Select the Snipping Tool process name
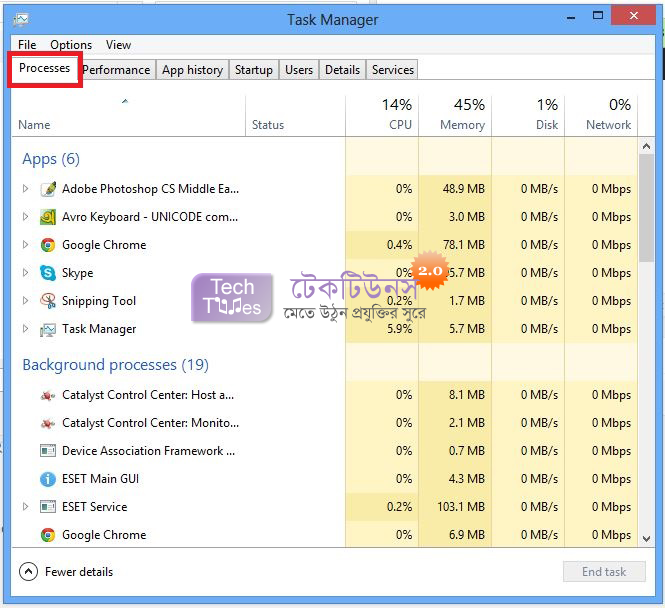Image resolution: width=665 pixels, height=608 pixels. tap(99, 301)
